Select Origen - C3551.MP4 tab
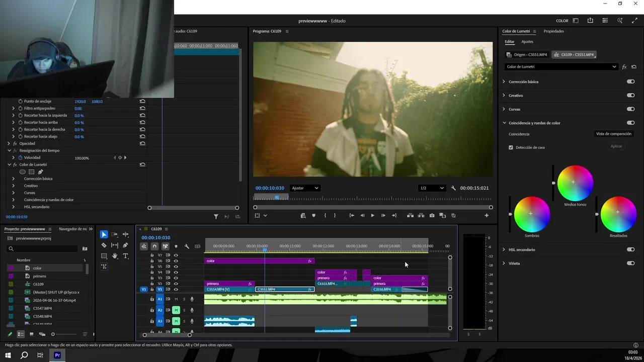The width and height of the screenshot is (644, 362). [527, 54]
